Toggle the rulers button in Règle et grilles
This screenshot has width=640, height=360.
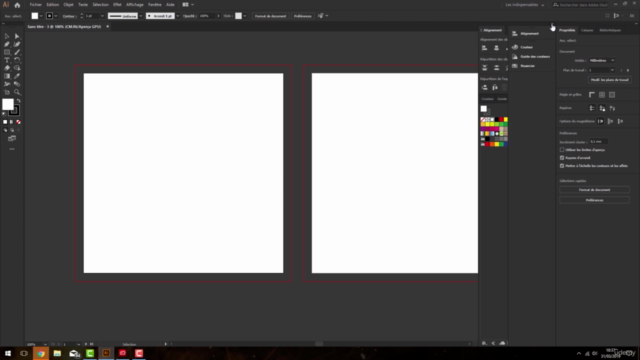coord(592,95)
